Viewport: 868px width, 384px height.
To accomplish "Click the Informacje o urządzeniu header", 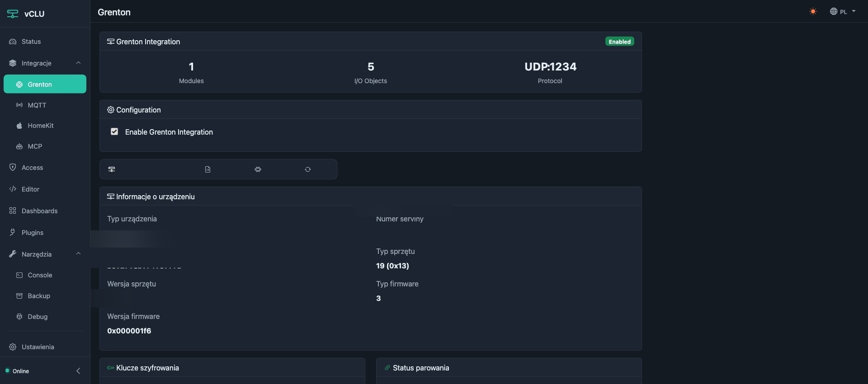I will point(370,197).
